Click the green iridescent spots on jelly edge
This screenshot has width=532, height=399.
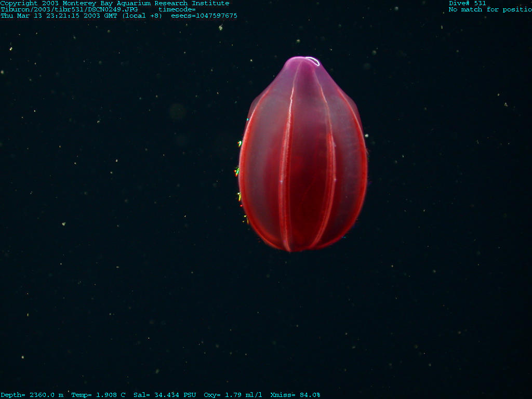238,170
